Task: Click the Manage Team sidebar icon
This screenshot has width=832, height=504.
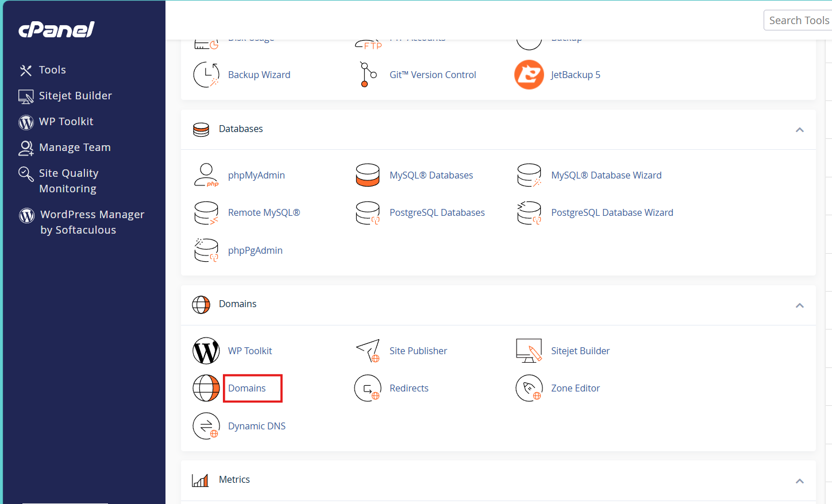Action: pos(26,148)
